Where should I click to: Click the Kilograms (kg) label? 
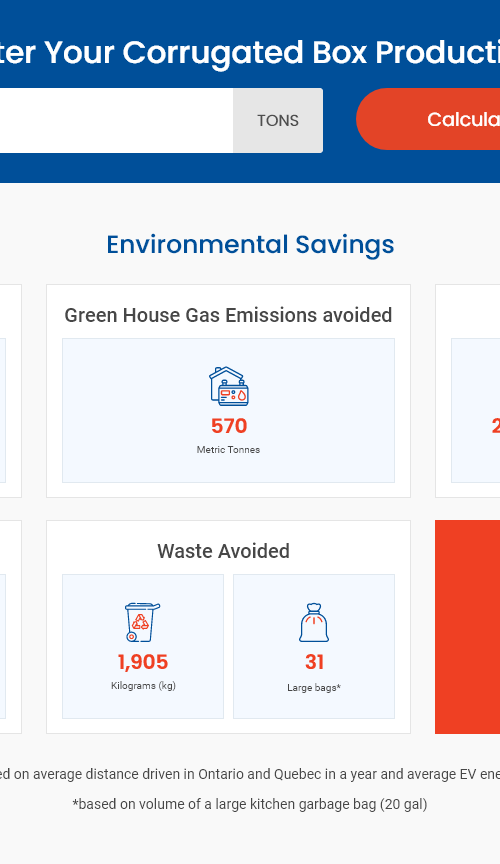(x=143, y=686)
